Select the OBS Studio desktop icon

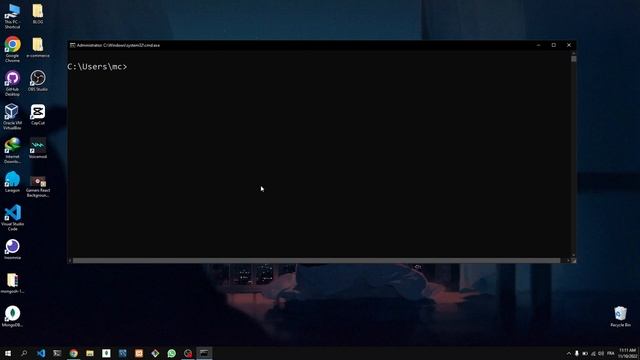(x=38, y=80)
